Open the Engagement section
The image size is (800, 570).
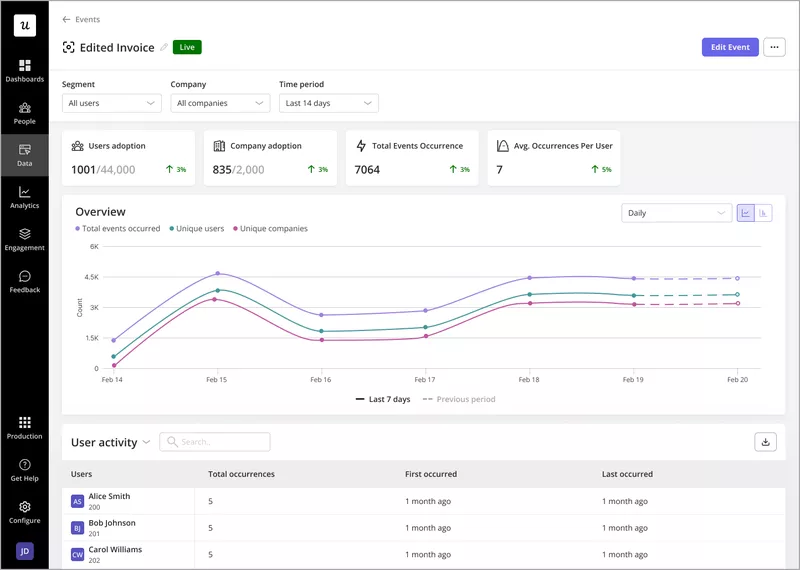[x=24, y=239]
